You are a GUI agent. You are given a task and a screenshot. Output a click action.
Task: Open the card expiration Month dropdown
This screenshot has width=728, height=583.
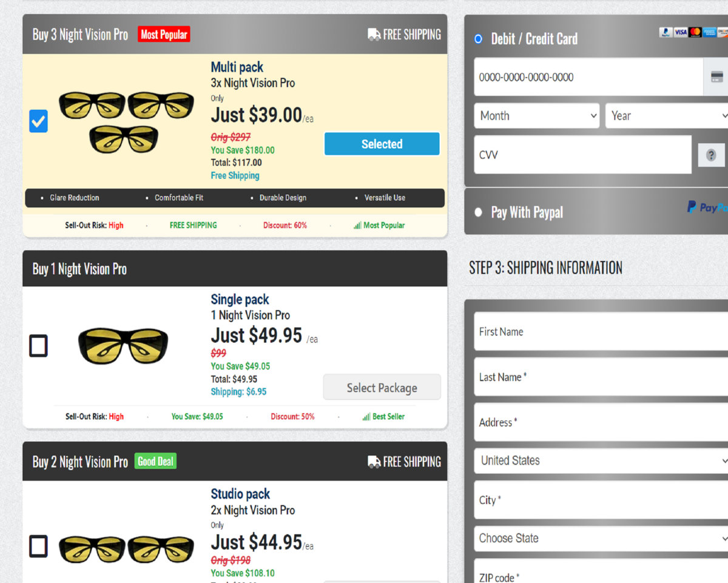536,115
